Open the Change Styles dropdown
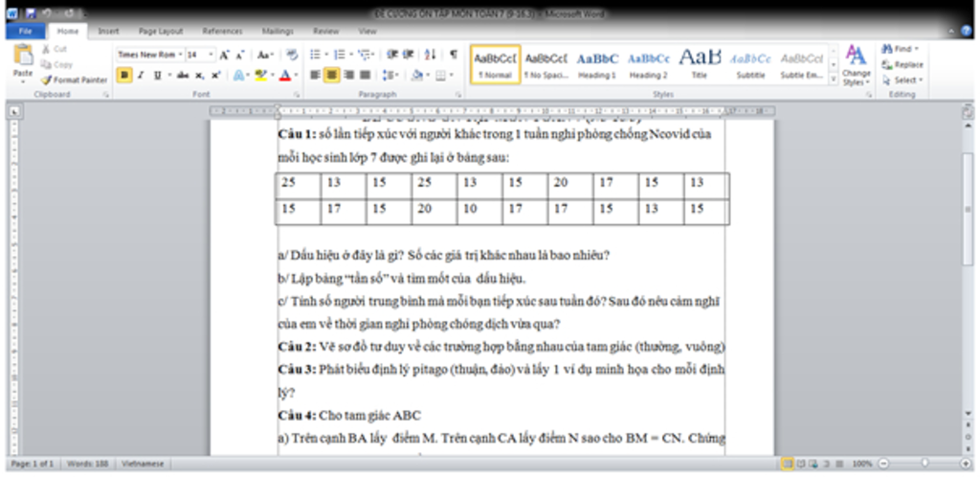The width and height of the screenshot is (980, 477). click(x=856, y=65)
